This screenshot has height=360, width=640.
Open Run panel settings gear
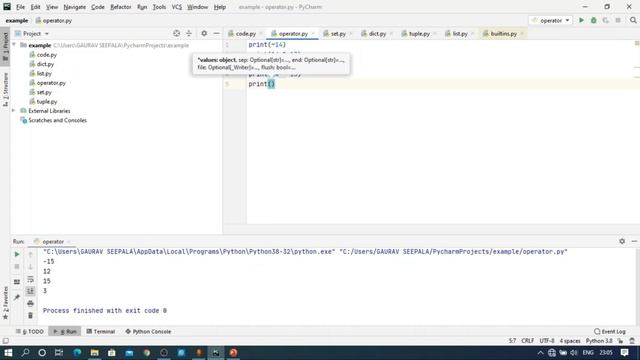pyautogui.click(x=622, y=241)
